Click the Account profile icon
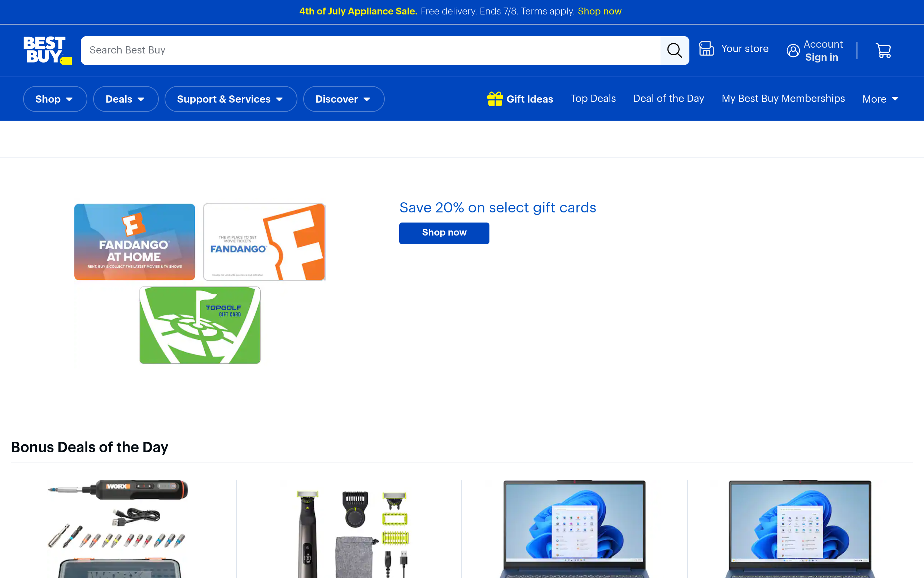The height and width of the screenshot is (578, 924). click(793, 51)
